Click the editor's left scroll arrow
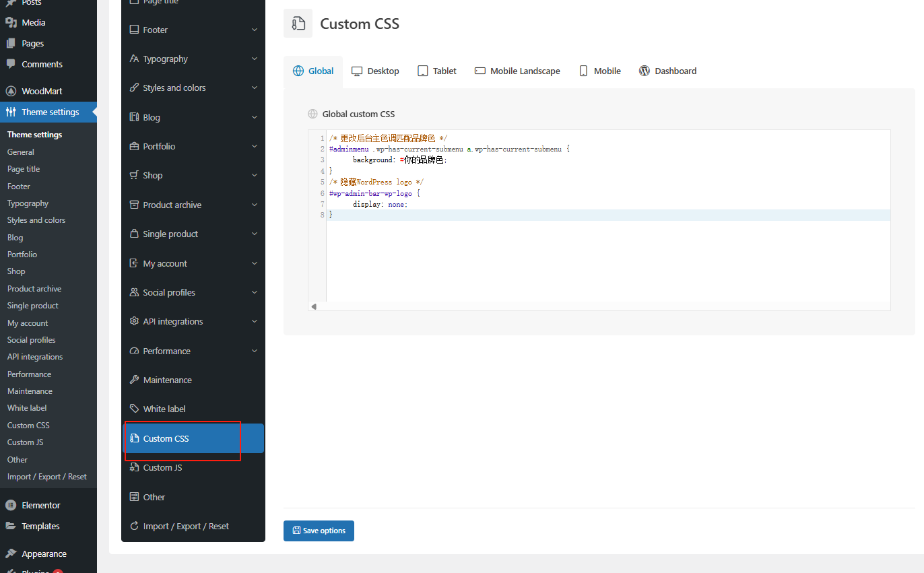Viewport: 924px width, 573px height. (314, 306)
